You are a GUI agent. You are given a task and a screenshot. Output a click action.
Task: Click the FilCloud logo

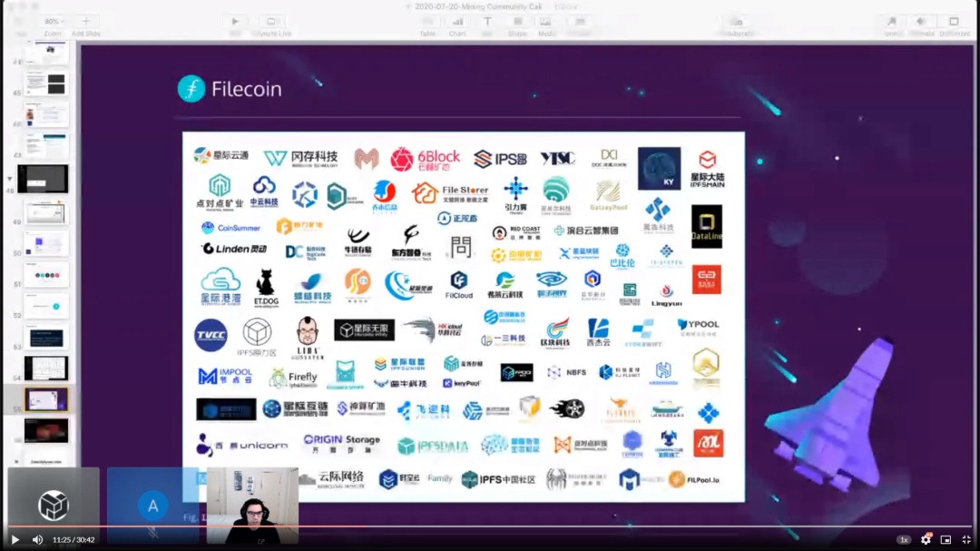click(x=459, y=284)
